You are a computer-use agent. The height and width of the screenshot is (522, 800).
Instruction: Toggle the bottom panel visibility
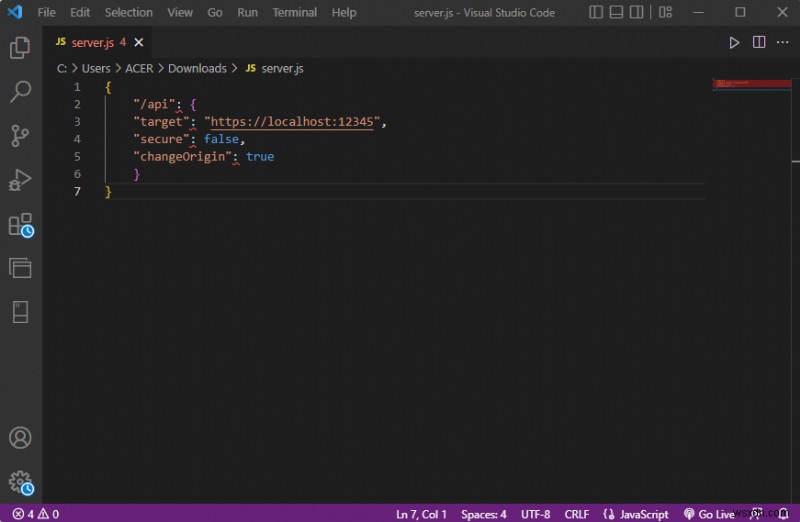tap(617, 13)
